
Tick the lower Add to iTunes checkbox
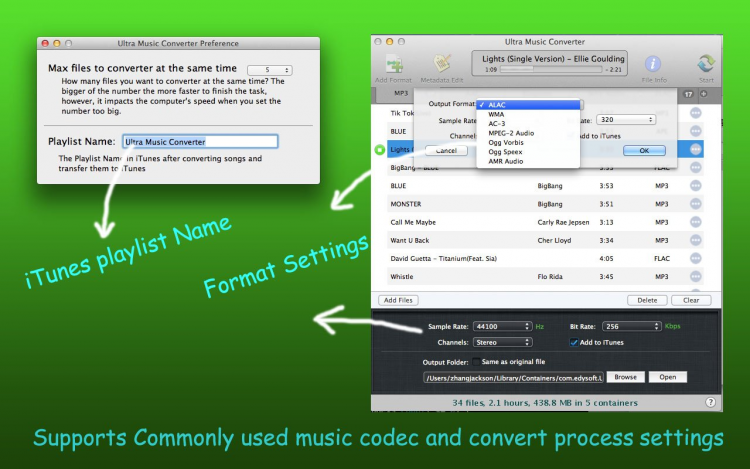pyautogui.click(x=574, y=342)
